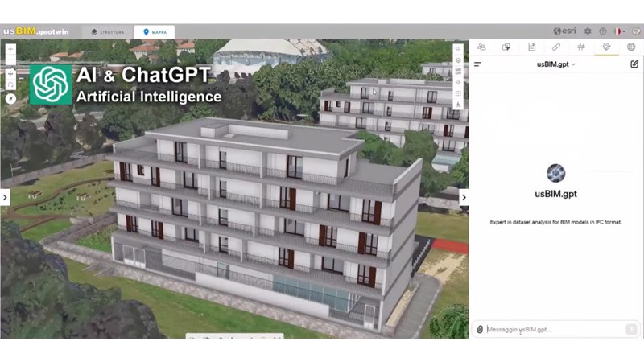The width and height of the screenshot is (644, 362).
Task: Open the links chain panel icon
Action: [556, 47]
